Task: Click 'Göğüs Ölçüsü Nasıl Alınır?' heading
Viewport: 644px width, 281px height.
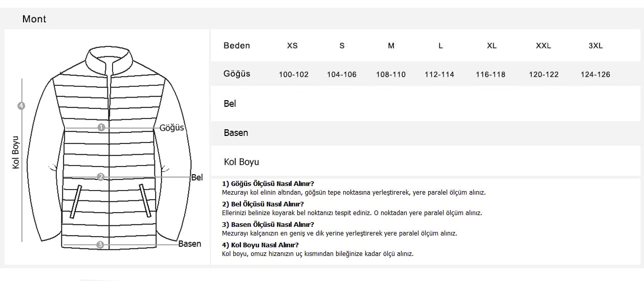Action: [268, 184]
